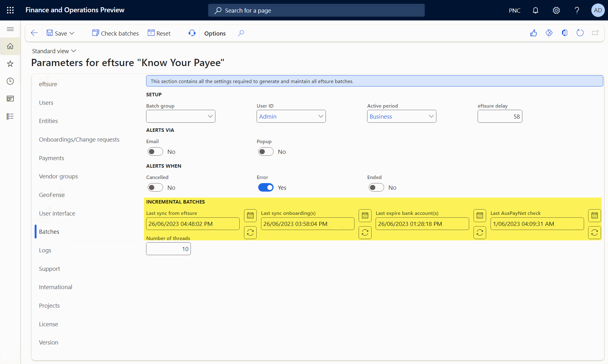Open the help question mark
The height and width of the screenshot is (364, 608).
pyautogui.click(x=577, y=10)
